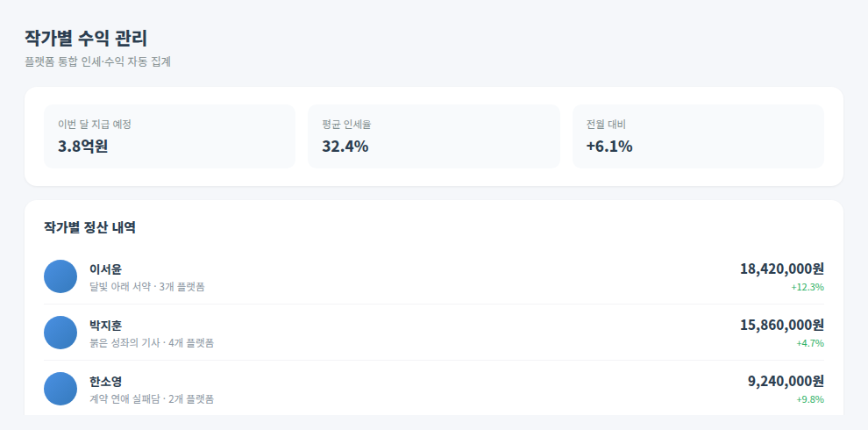This screenshot has width=868, height=430.
Task: Click the +12.3% growth indicator
Action: [x=808, y=287]
